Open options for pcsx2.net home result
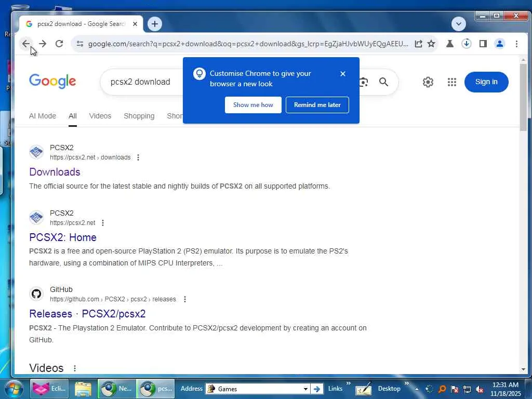 coord(103,223)
